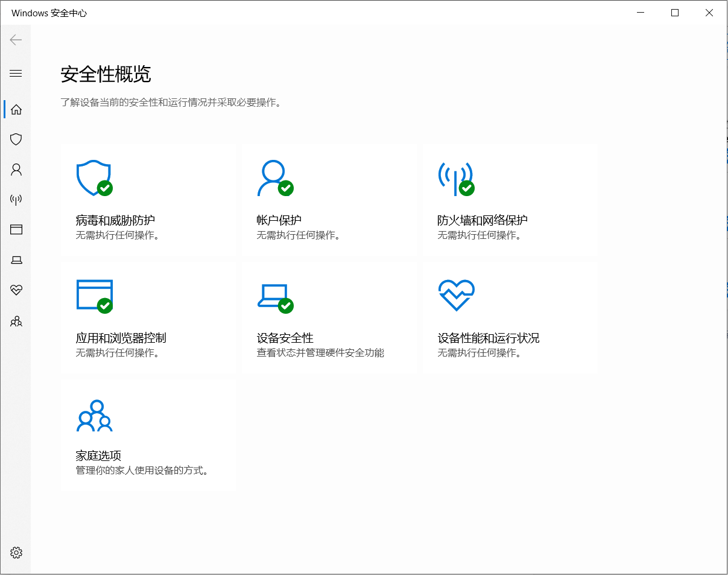
Task: Open 应用和浏览器控制 title link
Action: pos(121,338)
